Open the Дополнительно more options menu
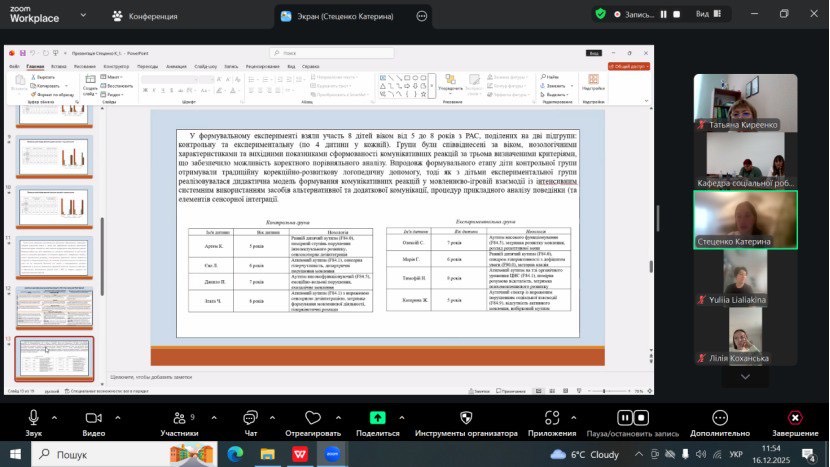 (x=719, y=418)
